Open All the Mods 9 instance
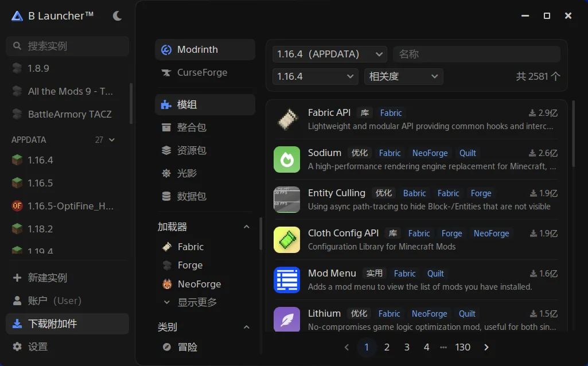Viewport: 588px width, 366px height. point(68,91)
